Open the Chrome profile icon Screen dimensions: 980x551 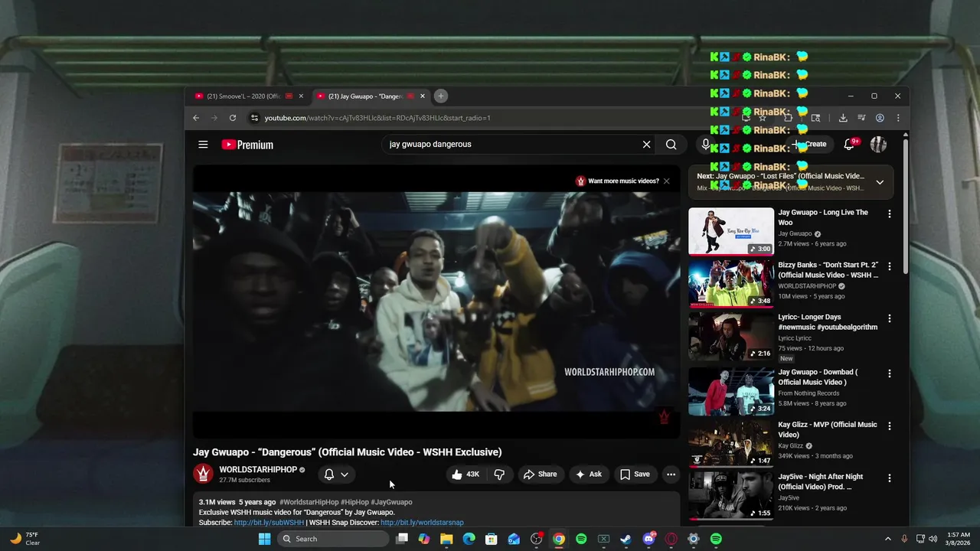tap(880, 118)
